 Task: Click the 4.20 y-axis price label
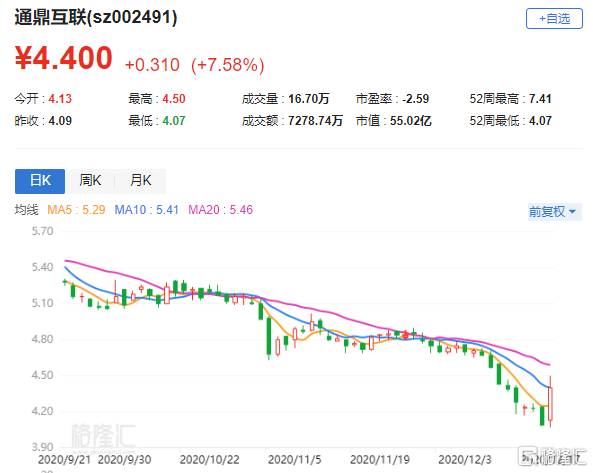(x=42, y=411)
